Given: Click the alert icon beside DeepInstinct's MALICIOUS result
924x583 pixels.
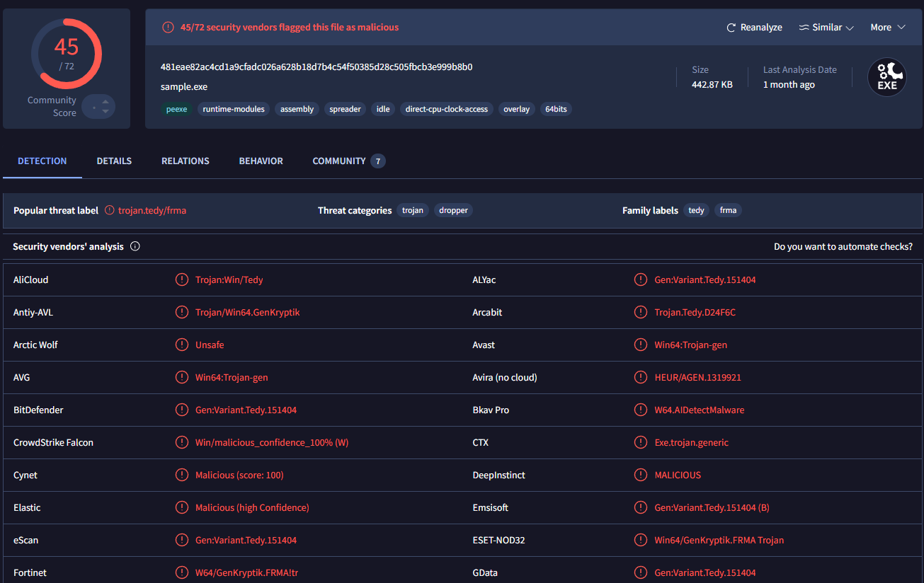Looking at the screenshot, I should click(x=641, y=475).
